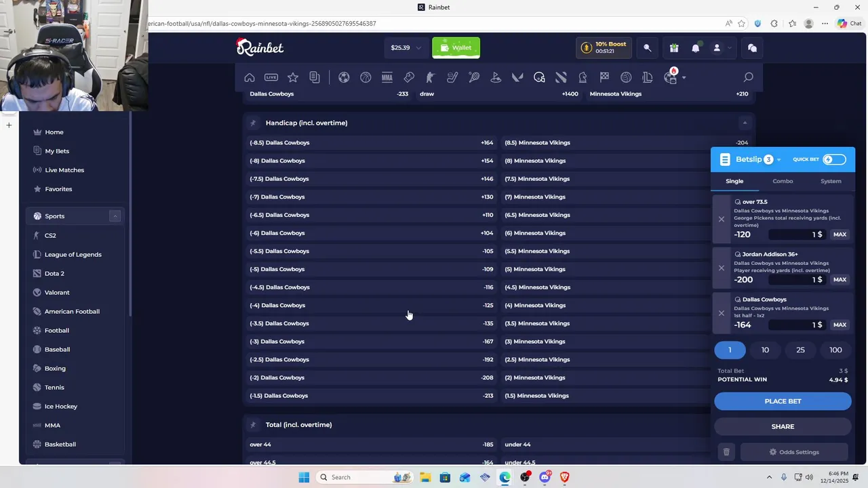Select the 10 stake preset
Image resolution: width=868 pixels, height=488 pixels.
pos(765,350)
